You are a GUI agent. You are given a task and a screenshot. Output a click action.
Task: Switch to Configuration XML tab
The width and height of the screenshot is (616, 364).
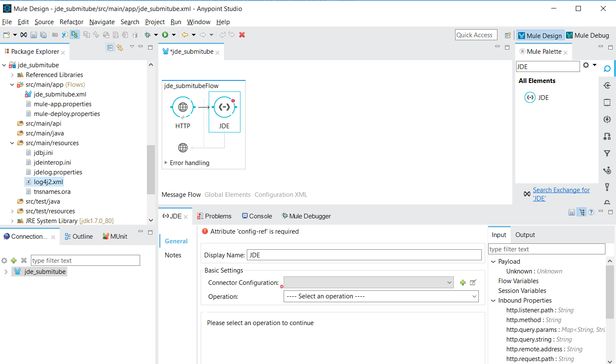(281, 195)
